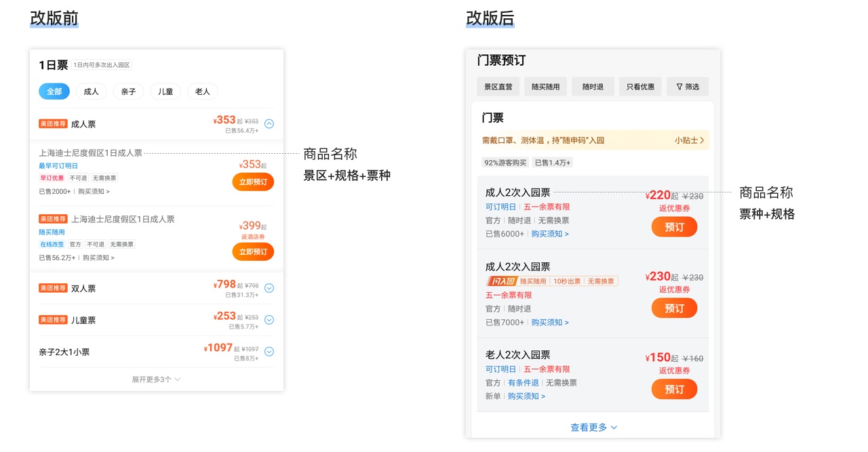The image size is (868, 452).
Task: Select the 成人 category tab
Action: 91,91
